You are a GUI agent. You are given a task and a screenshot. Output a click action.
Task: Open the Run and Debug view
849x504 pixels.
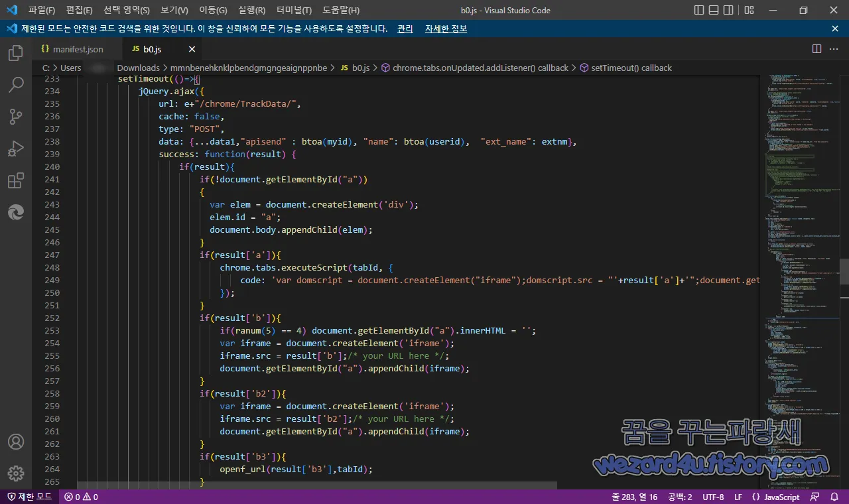click(x=16, y=149)
